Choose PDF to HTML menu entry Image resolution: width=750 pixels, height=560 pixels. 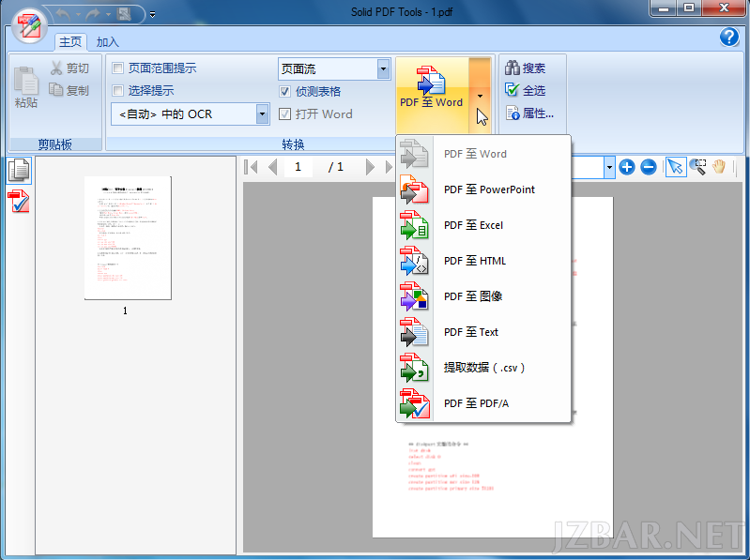coord(483,261)
